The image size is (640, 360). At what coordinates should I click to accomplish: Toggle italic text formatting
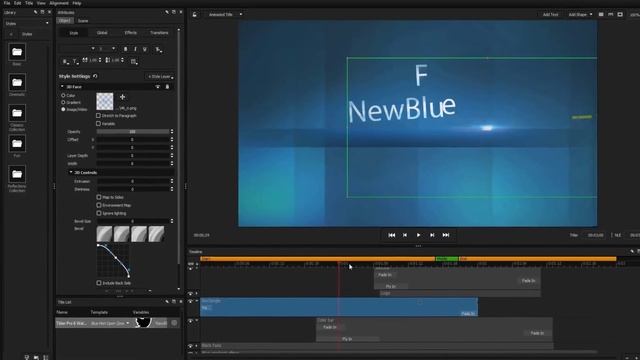pos(135,49)
